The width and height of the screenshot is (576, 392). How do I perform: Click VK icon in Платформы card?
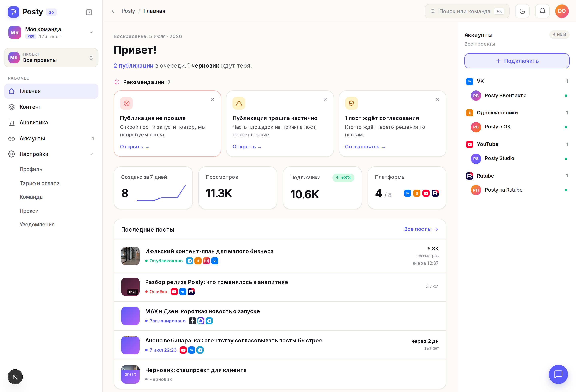(407, 193)
